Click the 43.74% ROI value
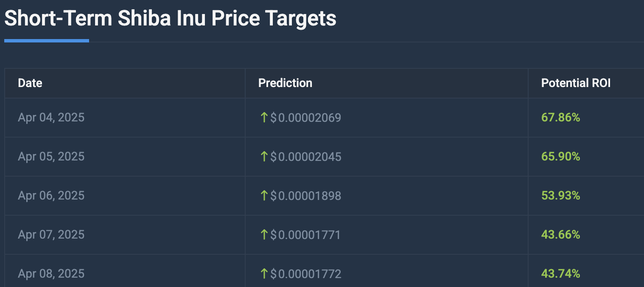644x287 pixels. (x=560, y=274)
